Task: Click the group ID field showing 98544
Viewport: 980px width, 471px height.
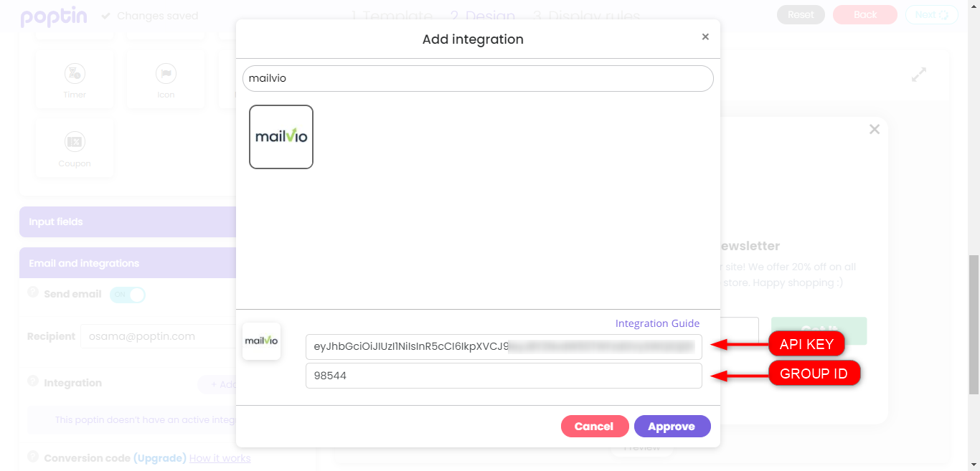Action: point(504,376)
